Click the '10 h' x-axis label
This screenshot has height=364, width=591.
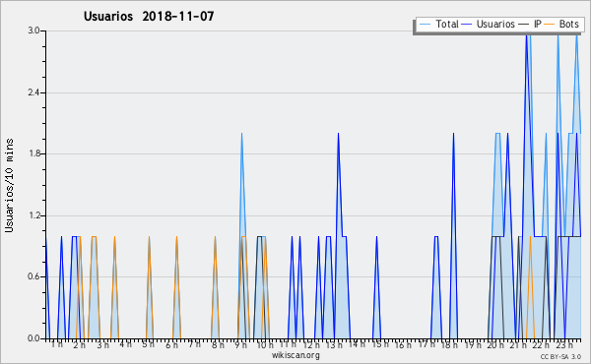pos(265,344)
